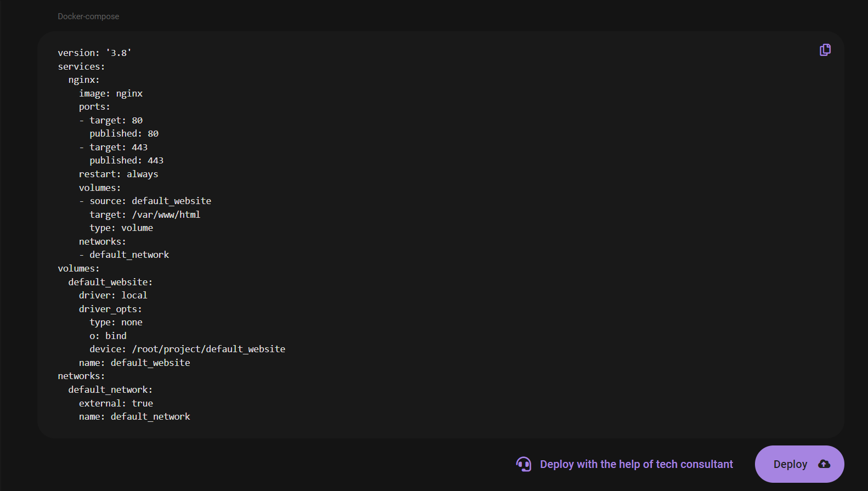Click the device: /root/project/default_website line
This screenshot has height=491, width=868.
[187, 349]
